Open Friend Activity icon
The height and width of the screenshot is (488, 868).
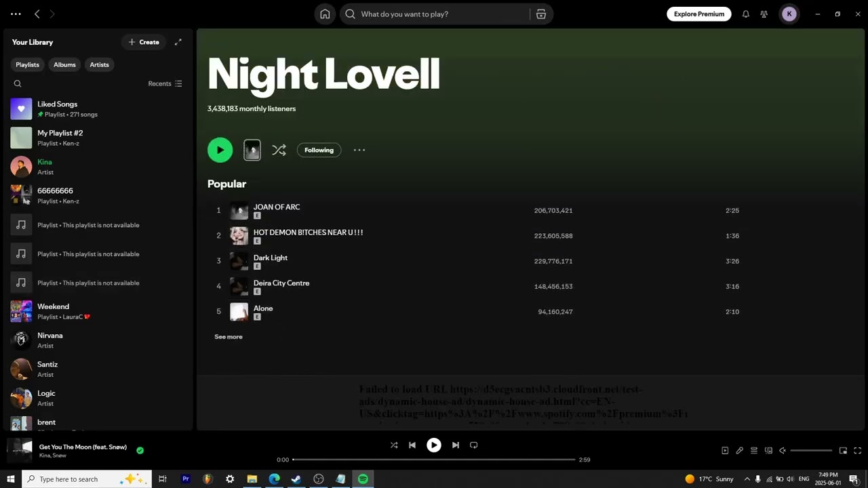coord(764,14)
